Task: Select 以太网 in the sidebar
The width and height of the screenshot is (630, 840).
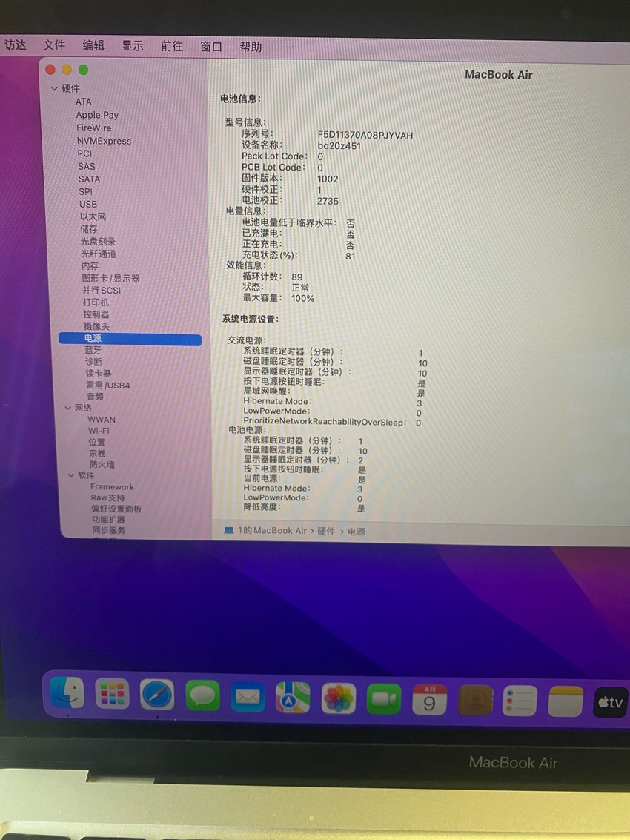Action: click(93, 217)
